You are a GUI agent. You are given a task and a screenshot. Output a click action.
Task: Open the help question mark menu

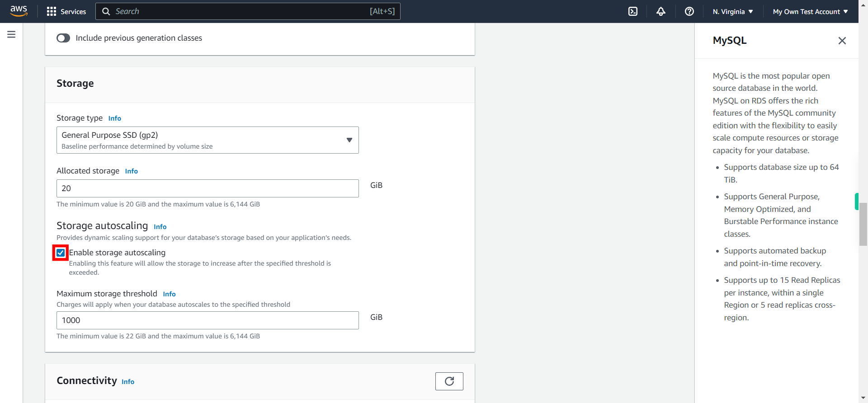pyautogui.click(x=689, y=11)
